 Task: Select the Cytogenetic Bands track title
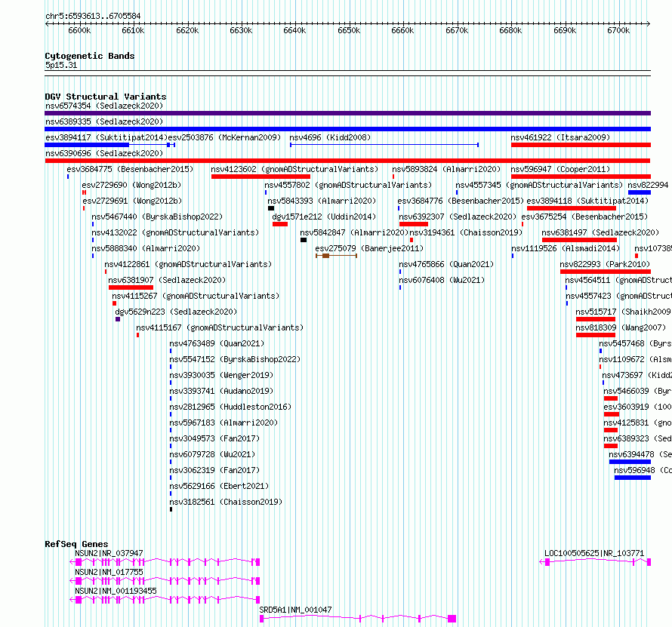[x=90, y=56]
